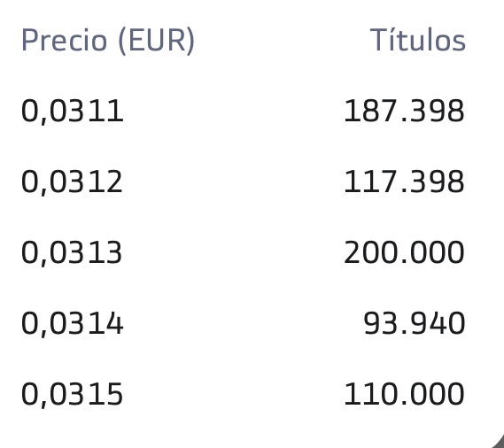504x448 pixels.
Task: Click the last order book row
Action: pyautogui.click(x=243, y=394)
